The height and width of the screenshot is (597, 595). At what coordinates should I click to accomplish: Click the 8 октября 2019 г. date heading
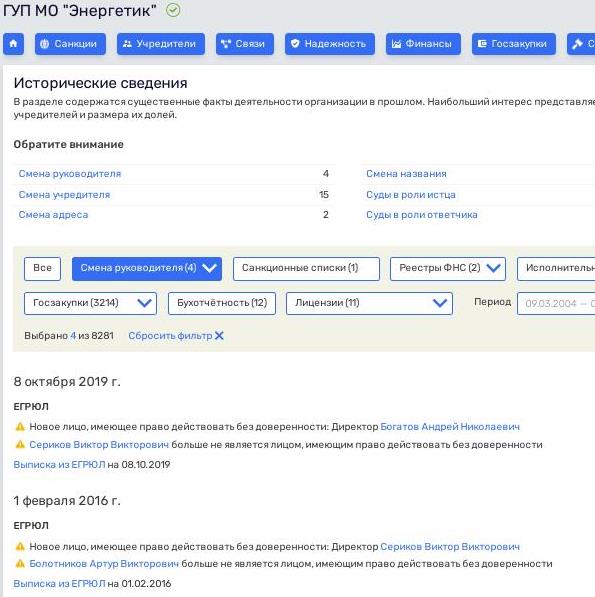point(67,382)
